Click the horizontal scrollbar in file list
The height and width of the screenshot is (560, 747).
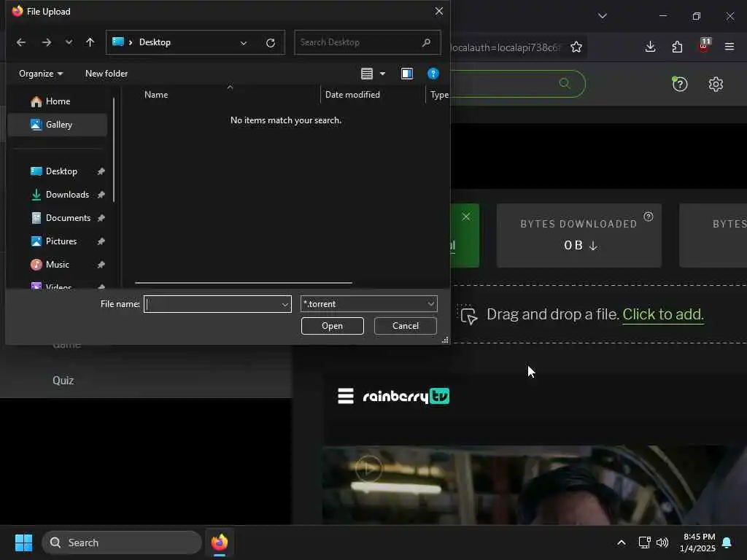coord(244,283)
